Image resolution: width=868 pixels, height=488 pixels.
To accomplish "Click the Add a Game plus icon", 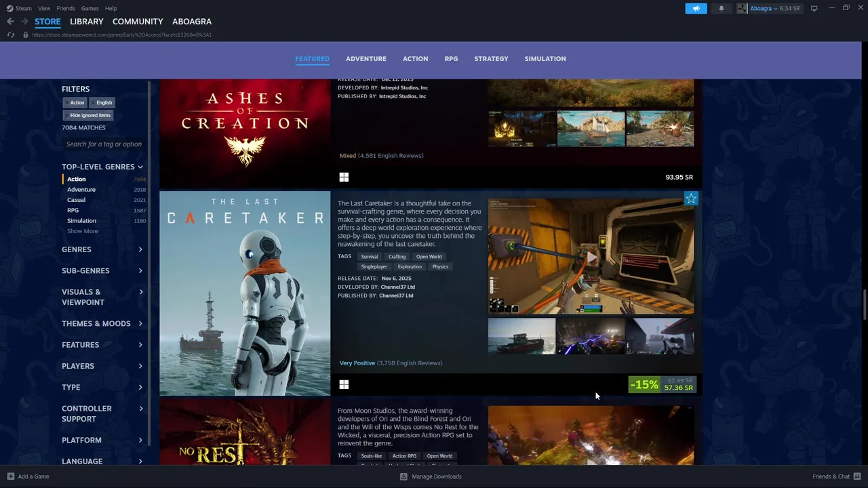I will (10, 476).
